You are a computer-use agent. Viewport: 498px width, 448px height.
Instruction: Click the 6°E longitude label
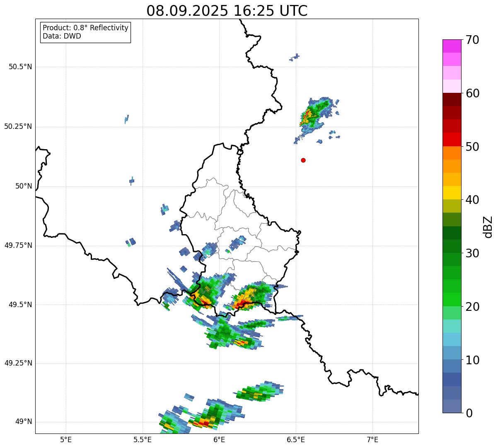click(x=219, y=440)
